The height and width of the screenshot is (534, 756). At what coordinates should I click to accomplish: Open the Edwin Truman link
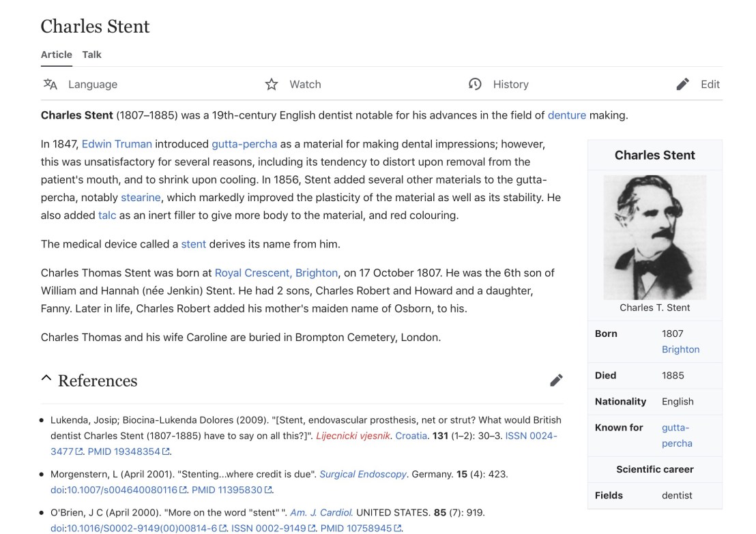click(x=117, y=144)
